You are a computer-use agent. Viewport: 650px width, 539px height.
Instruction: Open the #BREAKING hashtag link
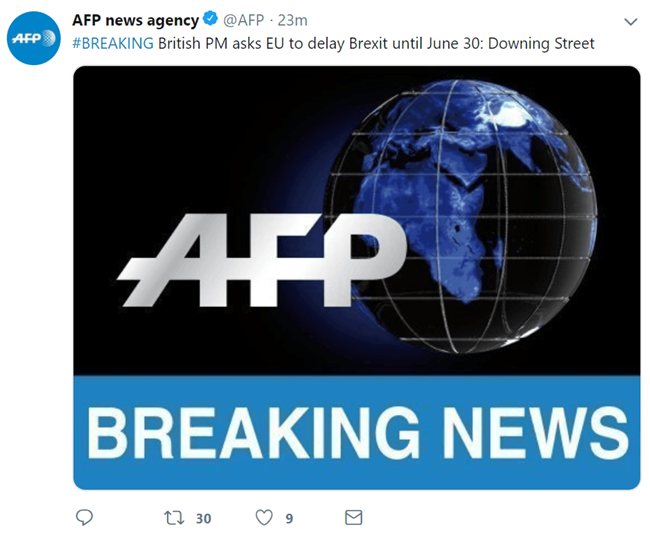click(113, 43)
